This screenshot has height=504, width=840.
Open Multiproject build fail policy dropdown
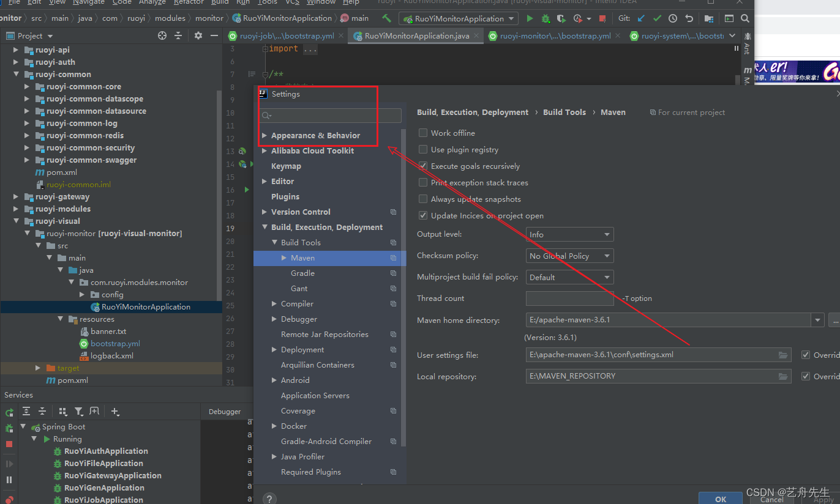(569, 277)
